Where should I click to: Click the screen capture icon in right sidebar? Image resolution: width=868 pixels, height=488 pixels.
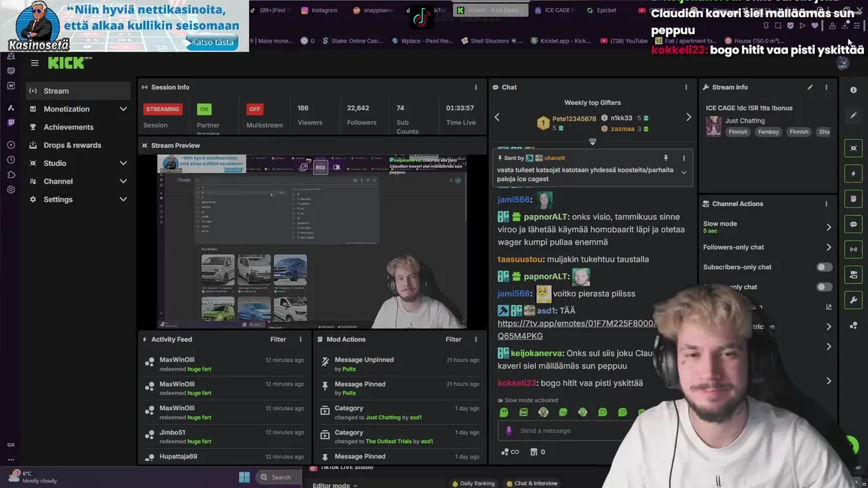pos(853,148)
